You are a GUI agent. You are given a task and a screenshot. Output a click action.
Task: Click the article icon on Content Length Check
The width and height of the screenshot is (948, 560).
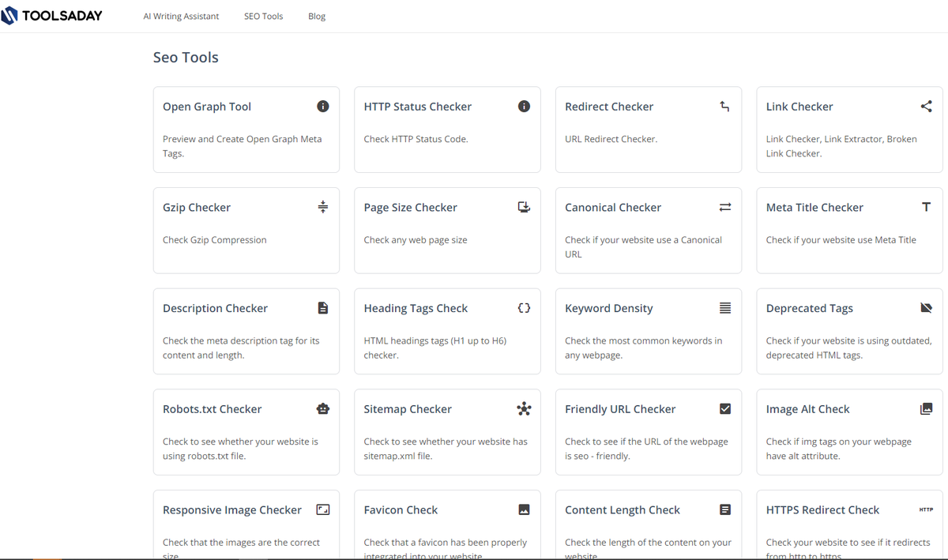[725, 509]
